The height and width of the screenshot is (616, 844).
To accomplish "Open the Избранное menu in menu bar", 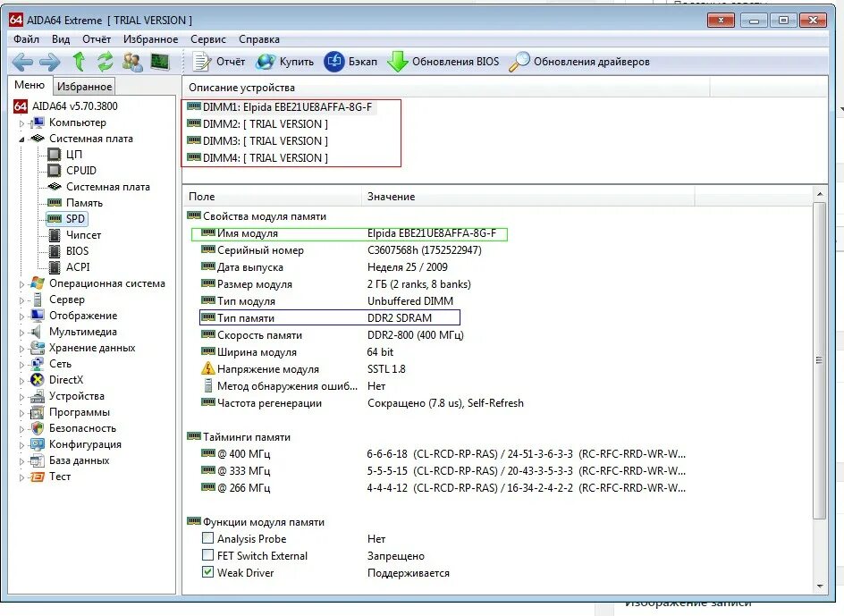I will (151, 39).
